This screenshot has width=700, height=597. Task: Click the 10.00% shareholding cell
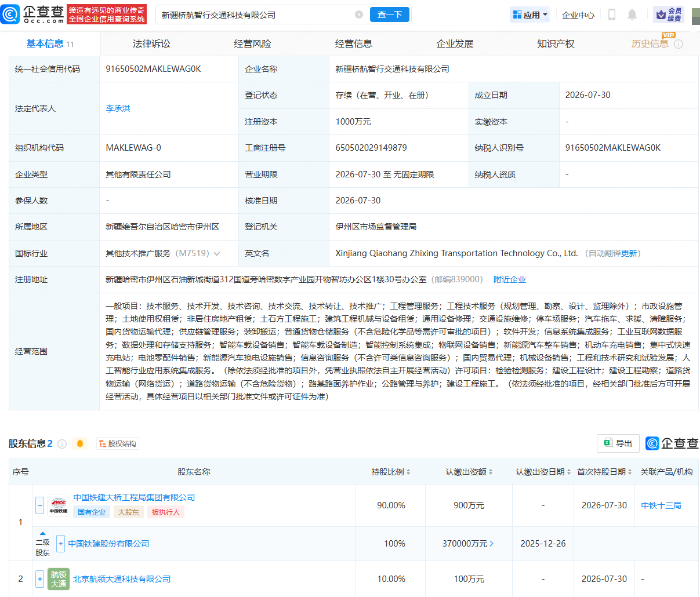(x=391, y=579)
